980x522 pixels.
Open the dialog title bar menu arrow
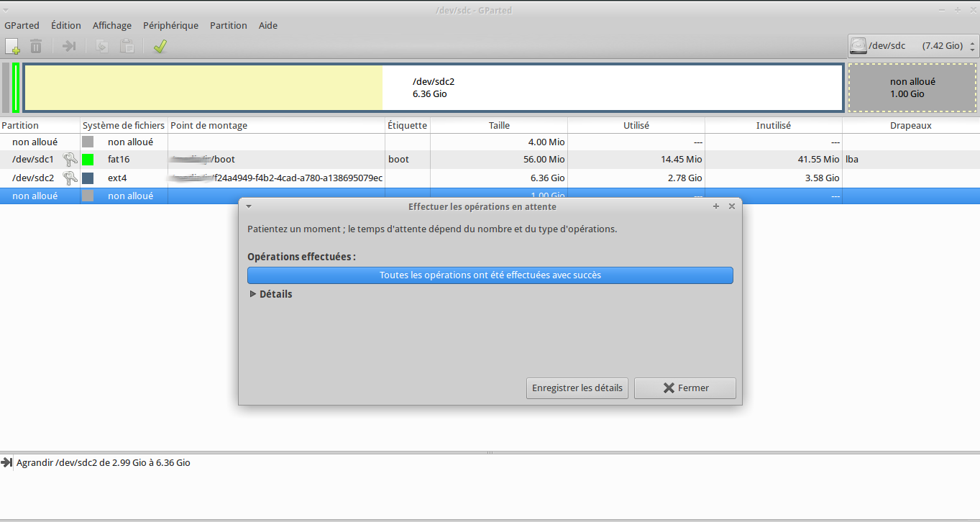[248, 206]
